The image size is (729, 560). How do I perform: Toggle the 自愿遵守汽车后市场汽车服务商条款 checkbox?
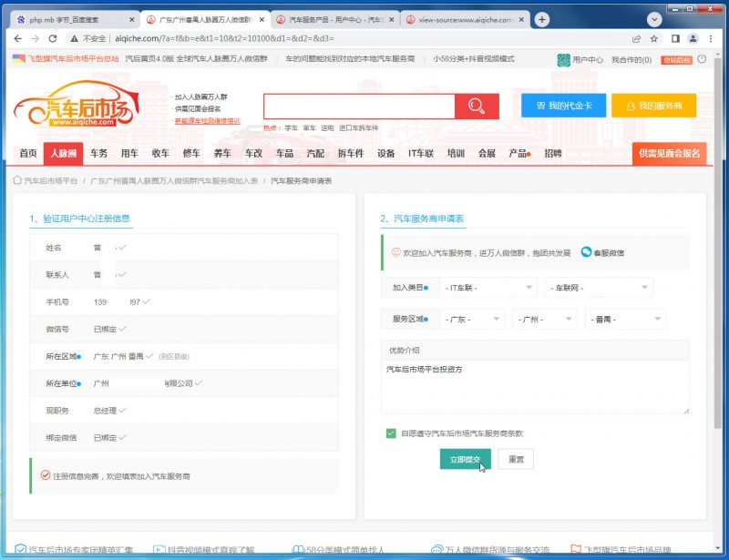tap(391, 433)
